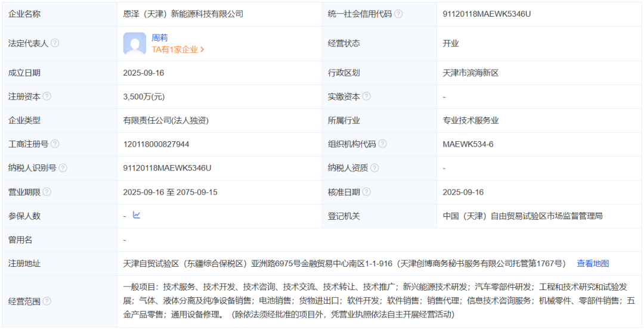The width and height of the screenshot is (644, 330).
Task: Show help for 营业期限
Action: coord(47,192)
